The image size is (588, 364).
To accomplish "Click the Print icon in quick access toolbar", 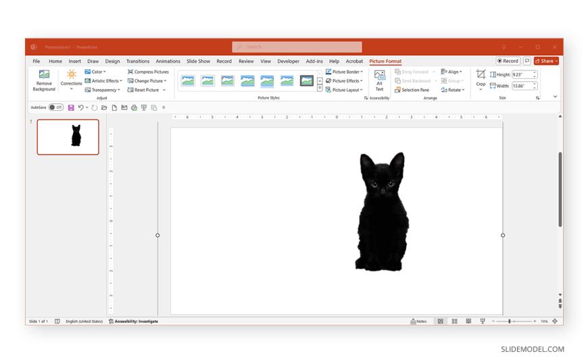I will [x=134, y=107].
